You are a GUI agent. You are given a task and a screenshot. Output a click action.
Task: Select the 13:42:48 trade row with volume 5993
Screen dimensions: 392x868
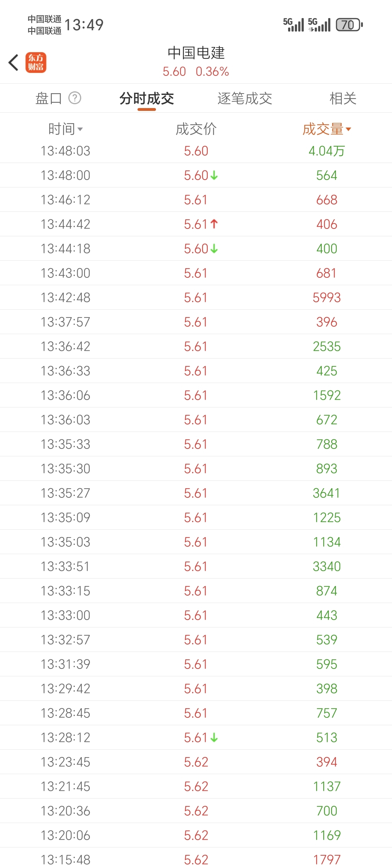[196, 298]
